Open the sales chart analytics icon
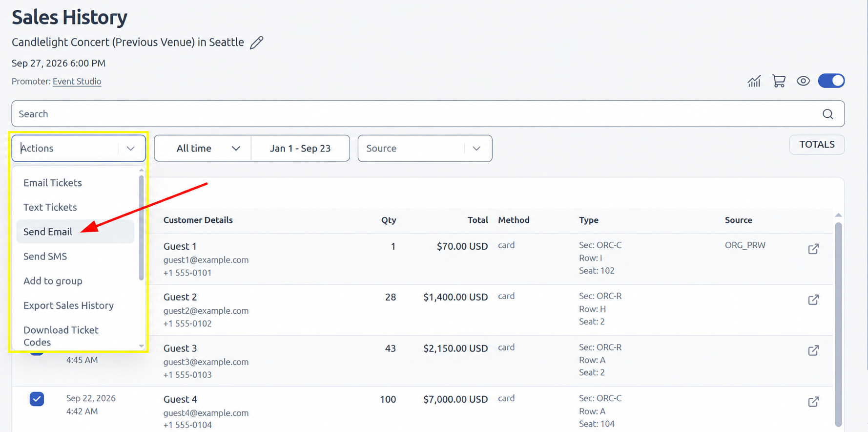The height and width of the screenshot is (432, 868). 754,81
